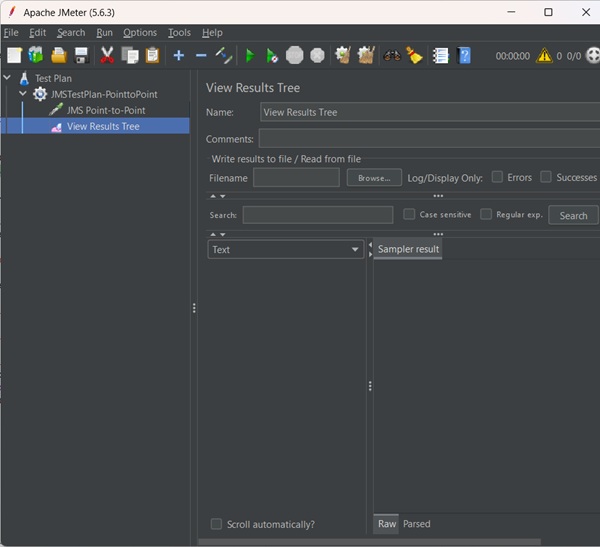Click the Start no pauses icon
The height and width of the screenshot is (547, 600).
(x=271, y=55)
